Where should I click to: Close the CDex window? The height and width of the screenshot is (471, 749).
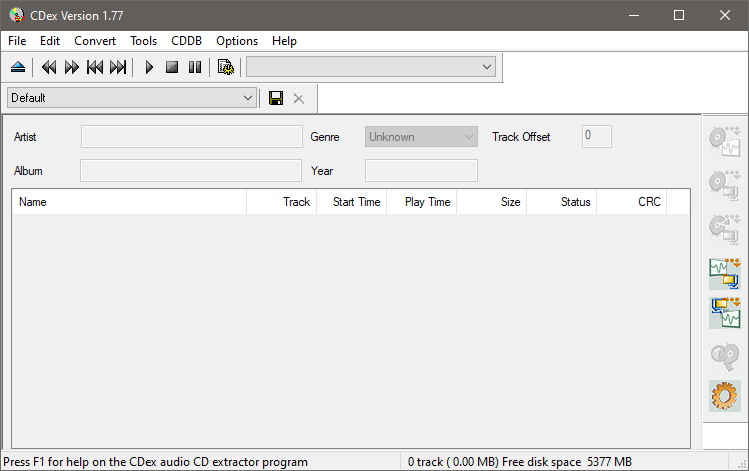pos(725,15)
